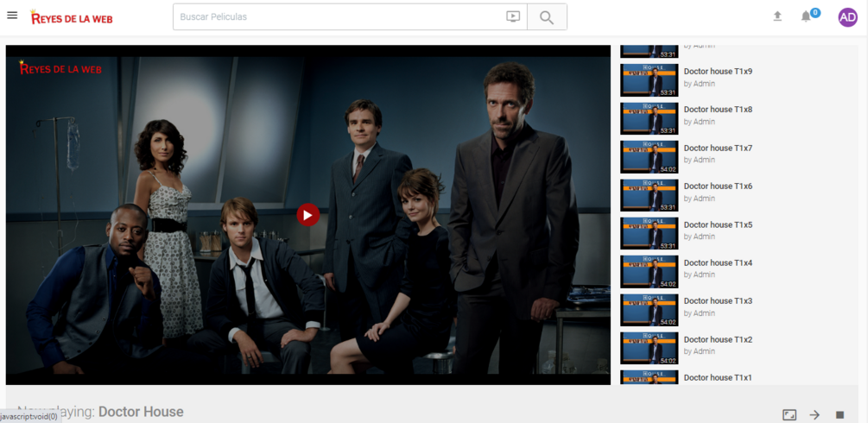Select the Doctor house T1x3 title
Viewport: 868px width, 423px height.
tap(718, 301)
